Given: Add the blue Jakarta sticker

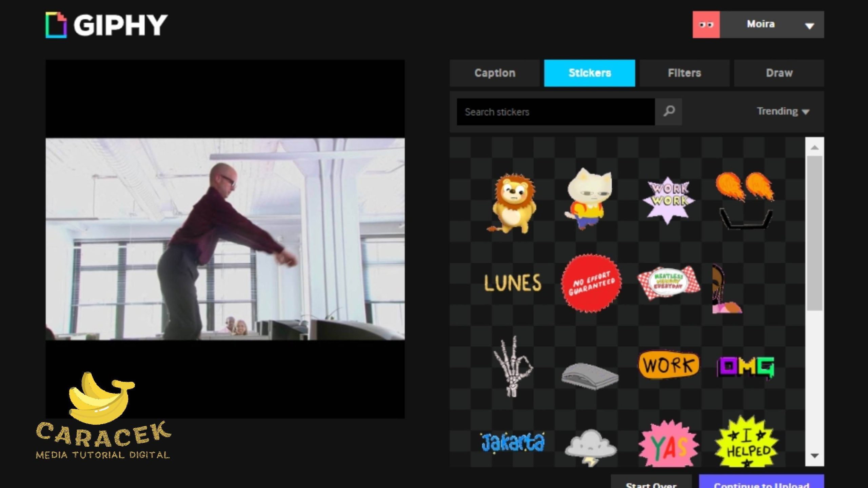Looking at the screenshot, I should (513, 443).
